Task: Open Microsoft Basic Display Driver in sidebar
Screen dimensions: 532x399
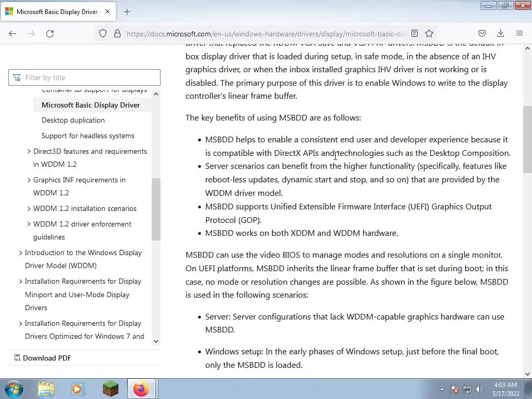Action: (90, 105)
